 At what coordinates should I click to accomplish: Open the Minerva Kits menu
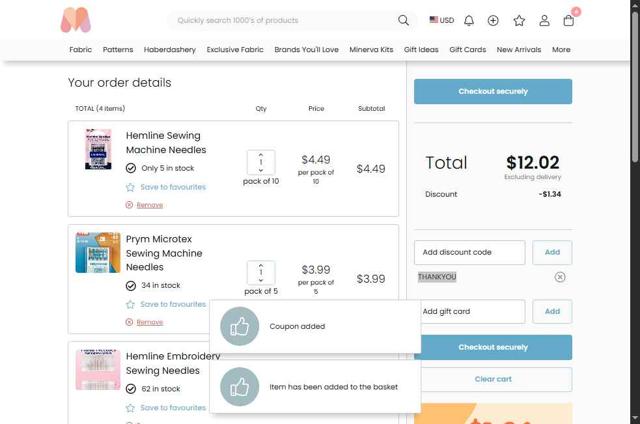coord(371,49)
